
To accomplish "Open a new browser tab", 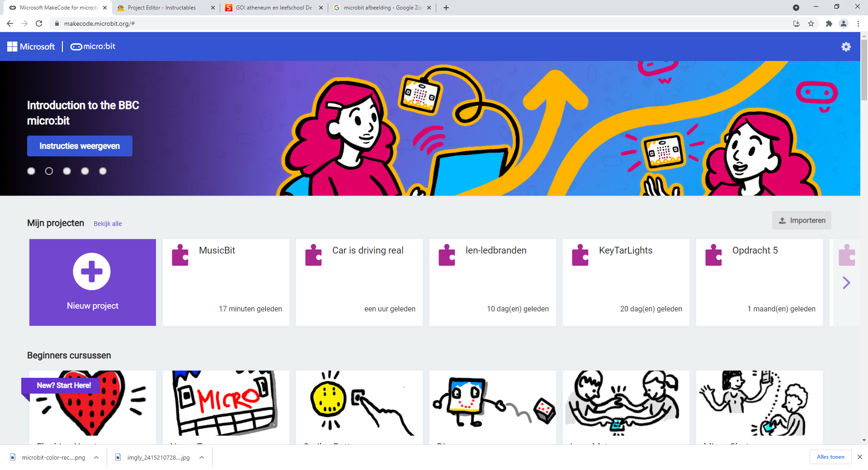I will 446,8.
